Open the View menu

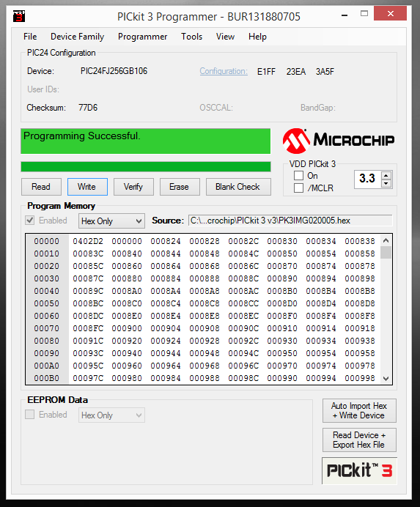click(225, 37)
